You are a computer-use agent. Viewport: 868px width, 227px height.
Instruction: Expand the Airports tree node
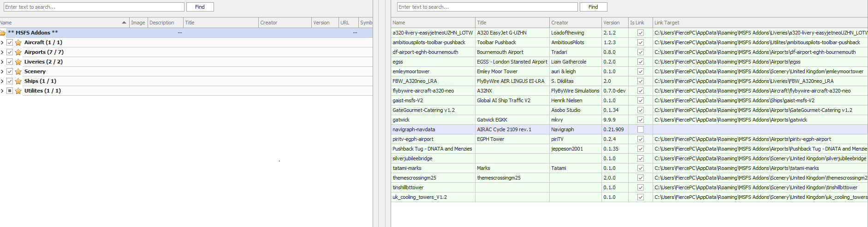(2, 52)
